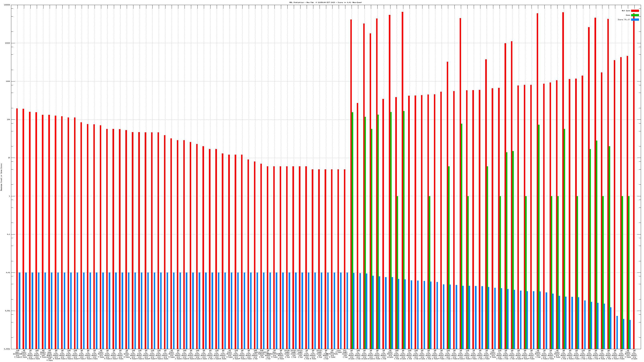This screenshot has height=362, width=644.
Task: Click the red Not Spam legend swatch
Action: pos(635,11)
